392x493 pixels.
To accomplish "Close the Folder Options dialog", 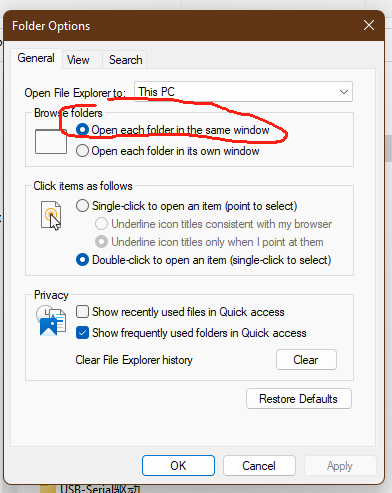I will 369,25.
